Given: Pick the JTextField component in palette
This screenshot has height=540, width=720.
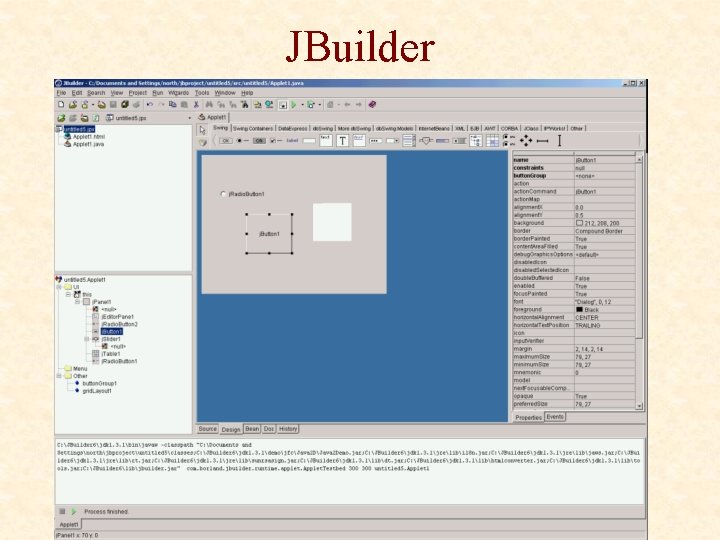Looking at the screenshot, I should [x=309, y=141].
